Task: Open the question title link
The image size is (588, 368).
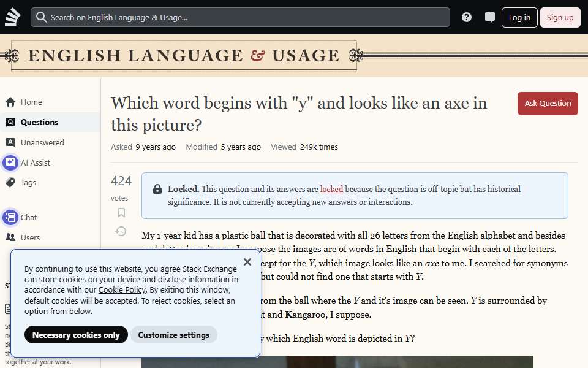Action: coord(299,114)
